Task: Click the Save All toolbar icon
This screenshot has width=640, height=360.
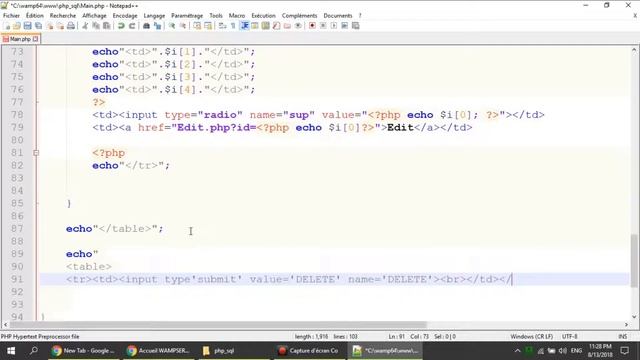Action: coord(38,26)
